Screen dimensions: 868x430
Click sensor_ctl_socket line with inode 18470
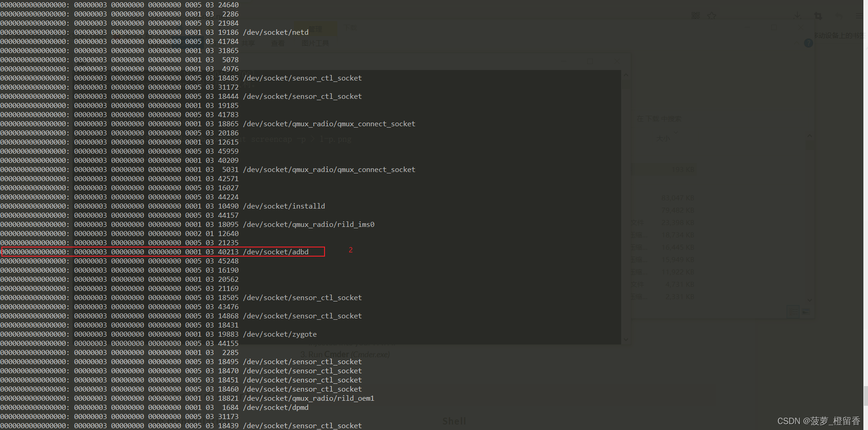[181, 371]
